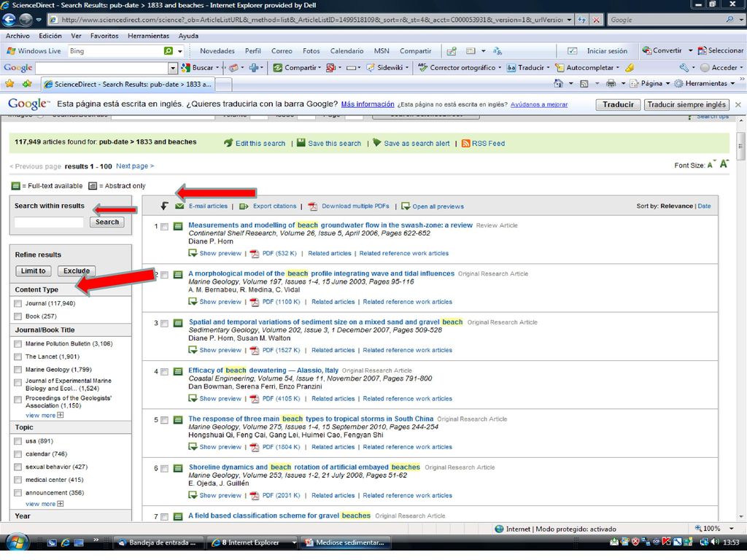
Task: Tick the checkbox for result 4
Action: [164, 372]
